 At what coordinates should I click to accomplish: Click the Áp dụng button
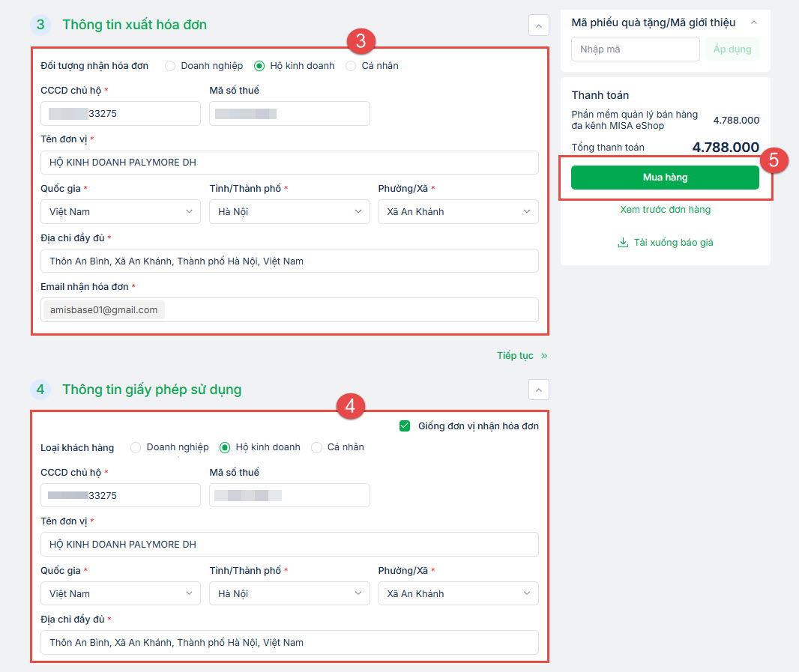coord(732,49)
